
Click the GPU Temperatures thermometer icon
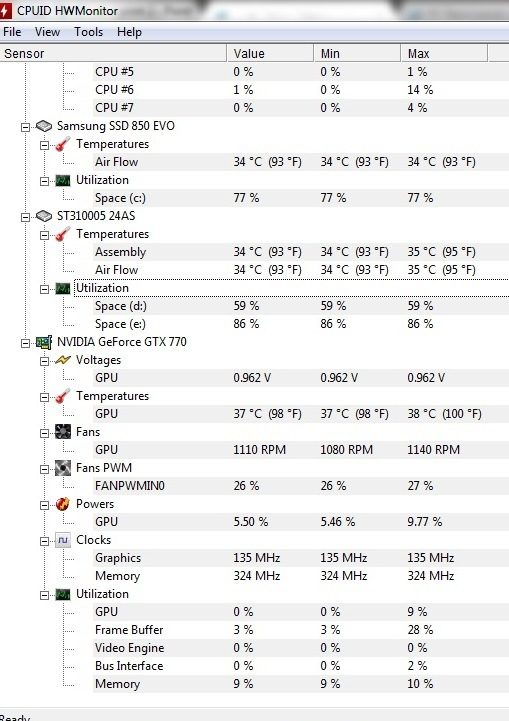pos(63,396)
